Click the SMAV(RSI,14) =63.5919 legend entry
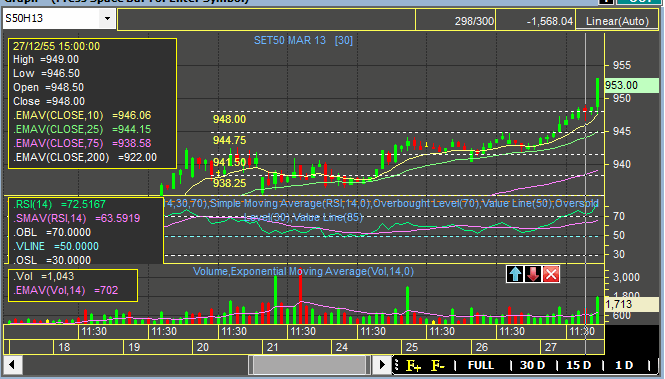Viewport: 665px width, 379px height. (77, 218)
